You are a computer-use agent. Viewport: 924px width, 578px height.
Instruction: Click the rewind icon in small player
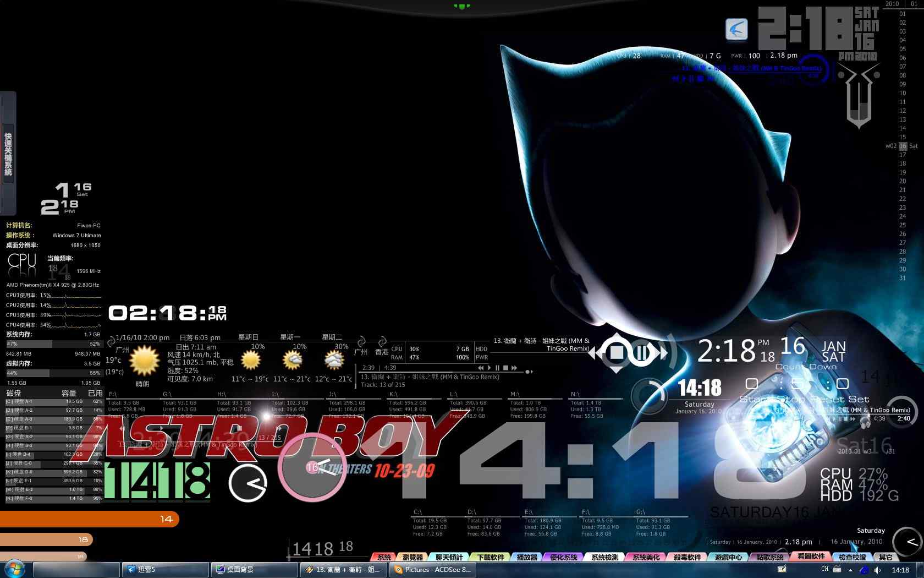click(481, 368)
